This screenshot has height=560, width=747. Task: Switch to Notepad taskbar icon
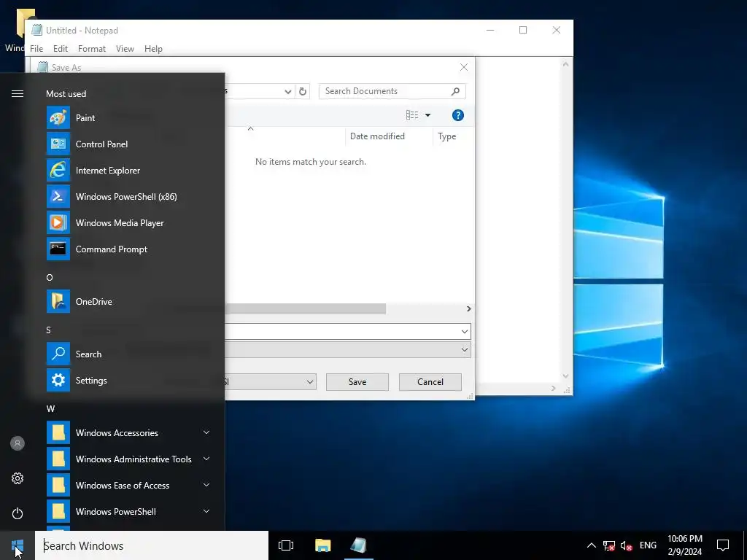click(359, 545)
